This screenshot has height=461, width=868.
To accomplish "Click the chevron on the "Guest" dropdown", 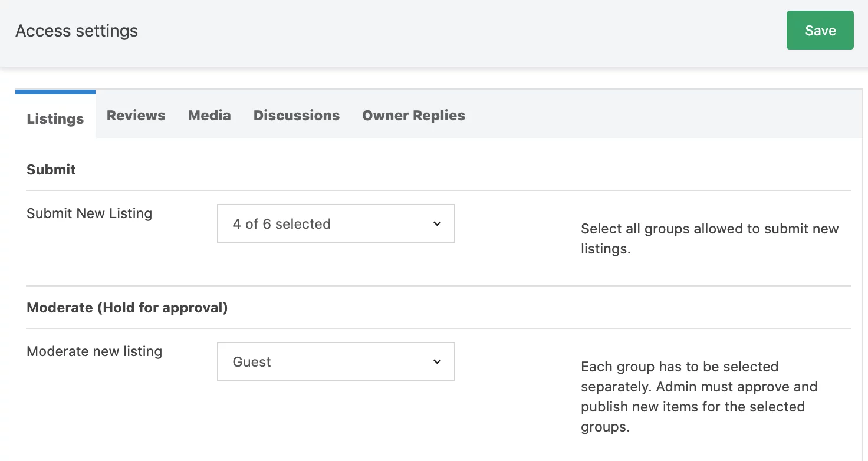I will [x=436, y=361].
